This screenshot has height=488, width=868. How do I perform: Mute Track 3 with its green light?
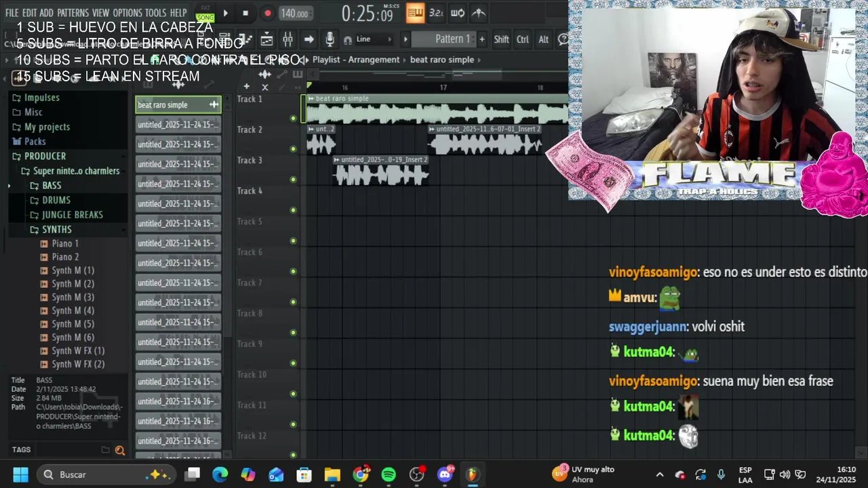pyautogui.click(x=293, y=180)
